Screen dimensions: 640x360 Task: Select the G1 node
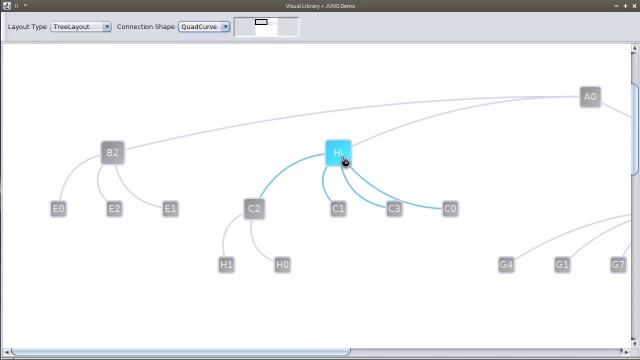pos(562,265)
